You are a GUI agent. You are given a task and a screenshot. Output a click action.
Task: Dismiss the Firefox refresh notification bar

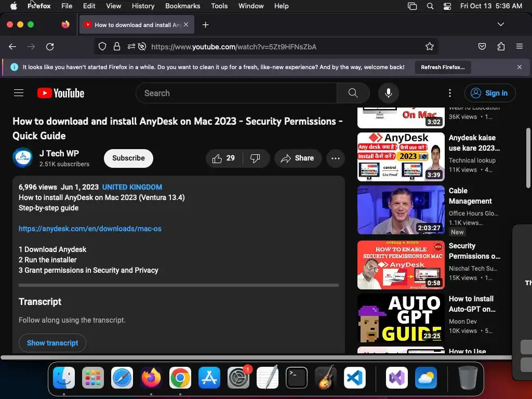[x=520, y=67]
